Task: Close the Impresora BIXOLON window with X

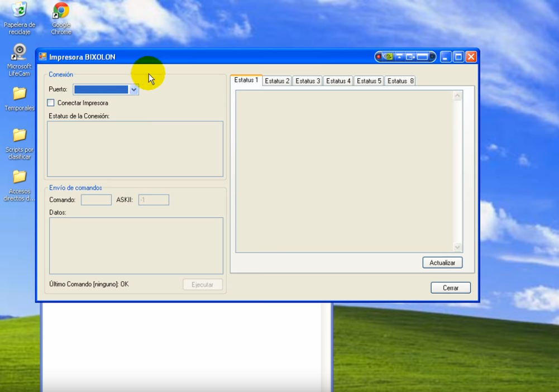Action: click(471, 56)
